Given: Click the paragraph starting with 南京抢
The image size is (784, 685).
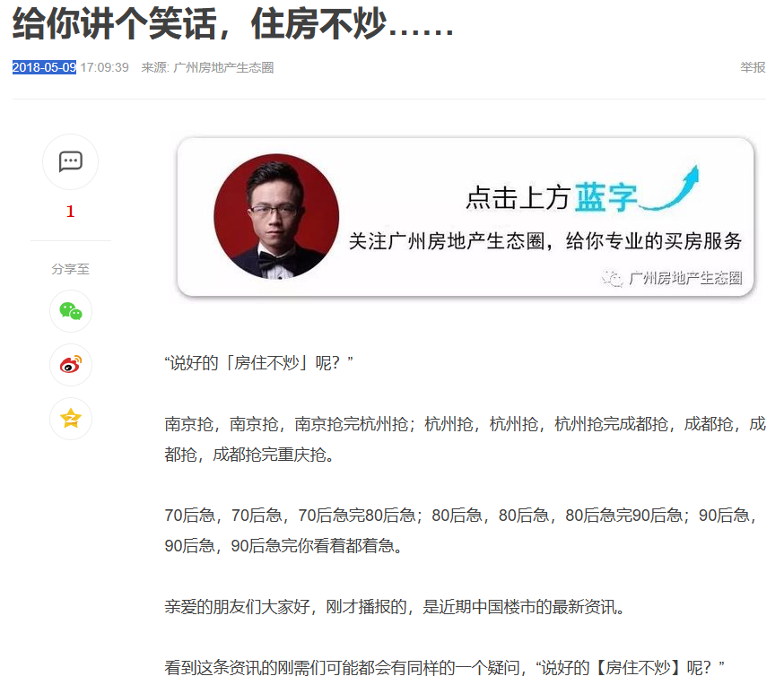Looking at the screenshot, I should 465,439.
